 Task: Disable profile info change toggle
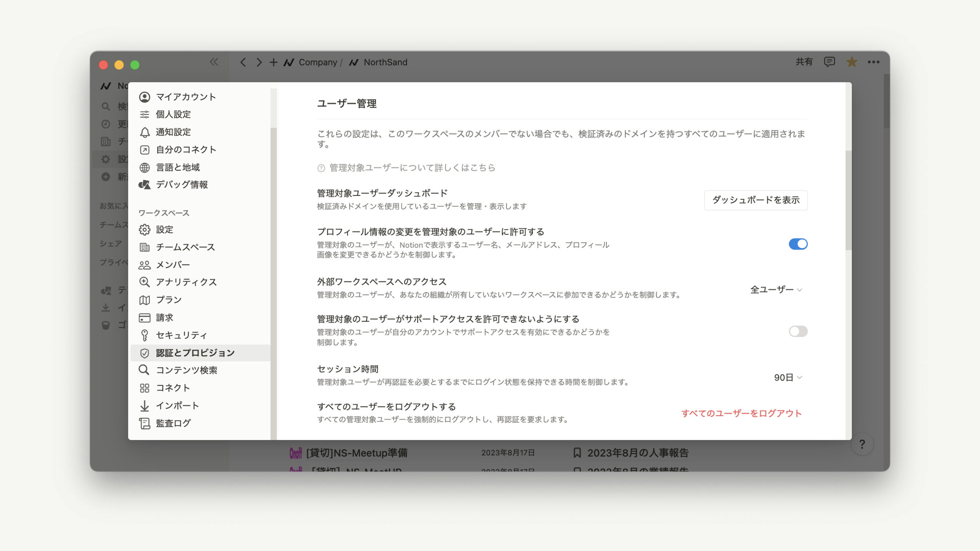coord(798,244)
